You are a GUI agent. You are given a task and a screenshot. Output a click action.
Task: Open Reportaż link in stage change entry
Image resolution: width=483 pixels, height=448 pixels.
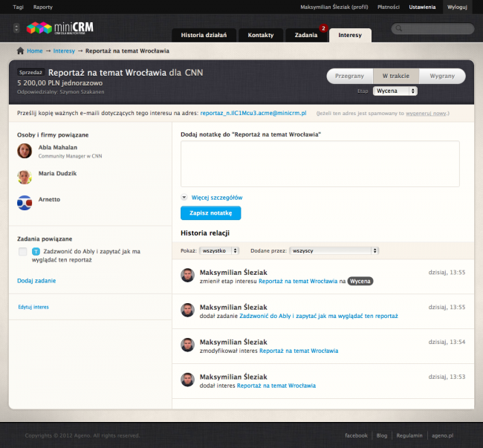click(x=298, y=281)
